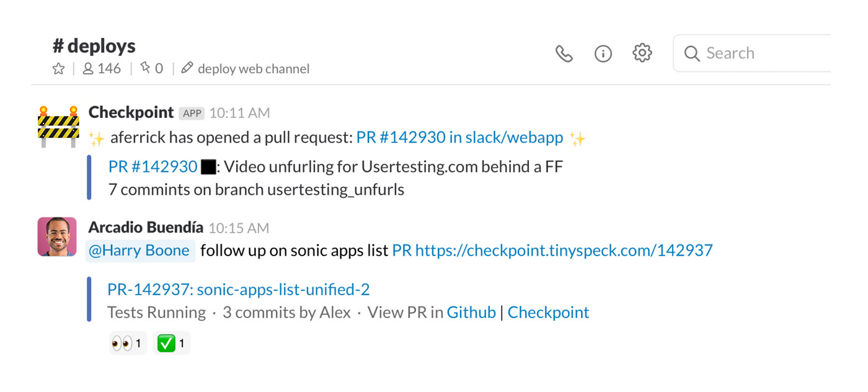The width and height of the screenshot is (868, 392).
Task: Click the APP badge next to Checkpoint
Action: pos(192,114)
